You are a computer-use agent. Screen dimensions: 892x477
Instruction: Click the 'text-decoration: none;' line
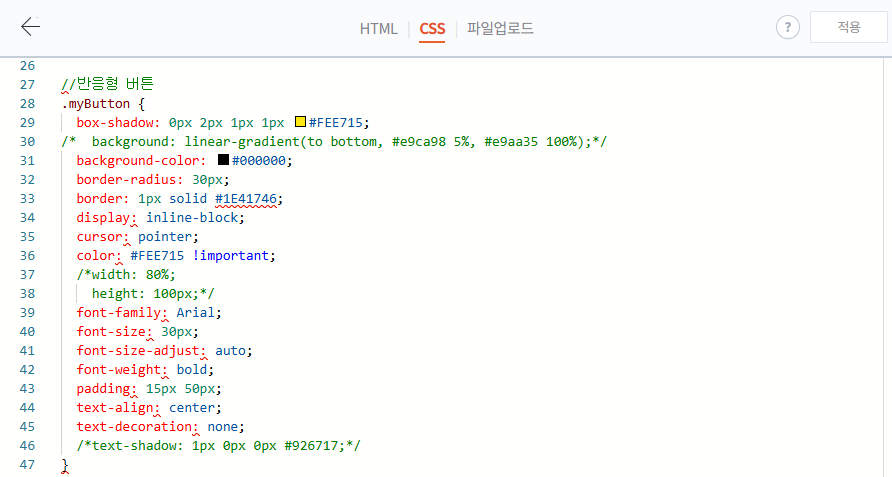point(160,426)
